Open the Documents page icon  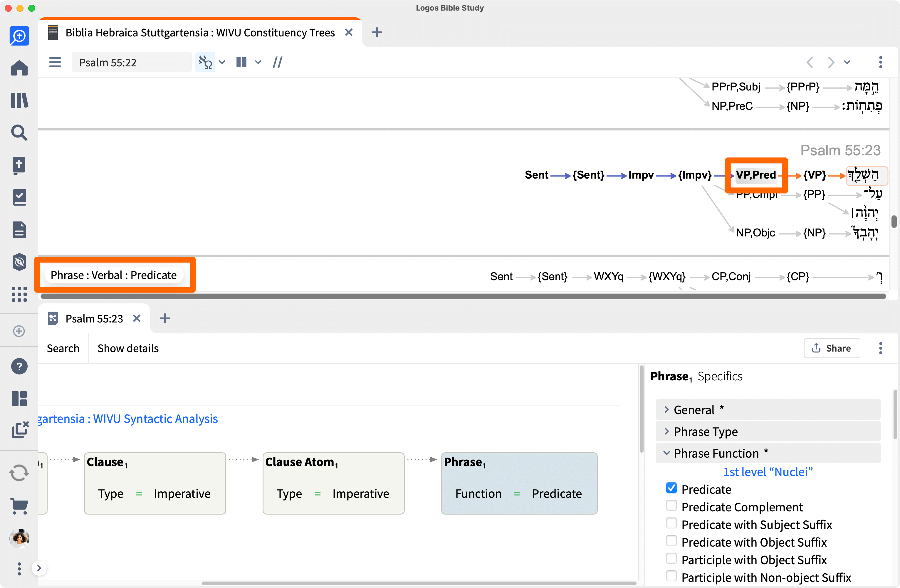pos(19,230)
